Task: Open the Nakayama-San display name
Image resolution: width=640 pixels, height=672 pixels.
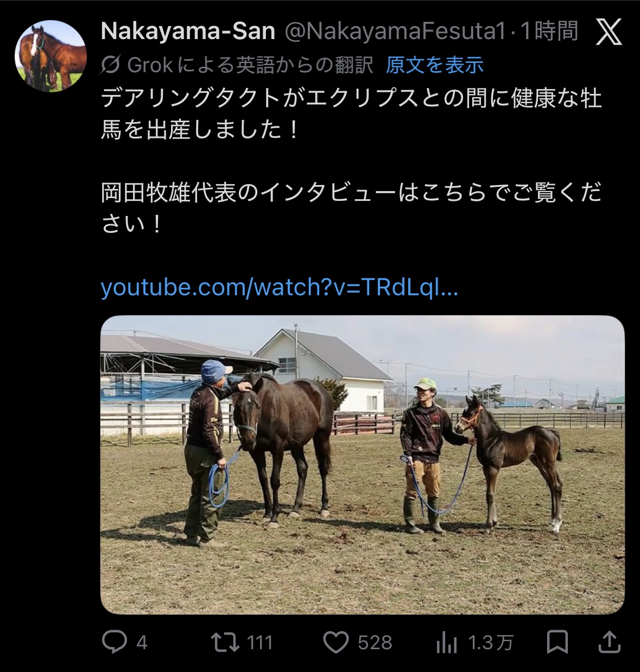Action: point(188,31)
